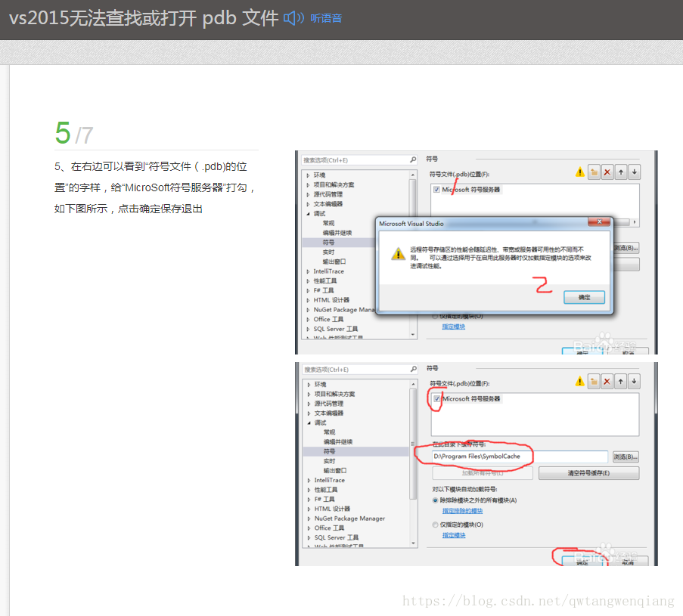683x616 pixels.
Task: Expand 性能工具 node in lower tree
Action: pos(309,490)
